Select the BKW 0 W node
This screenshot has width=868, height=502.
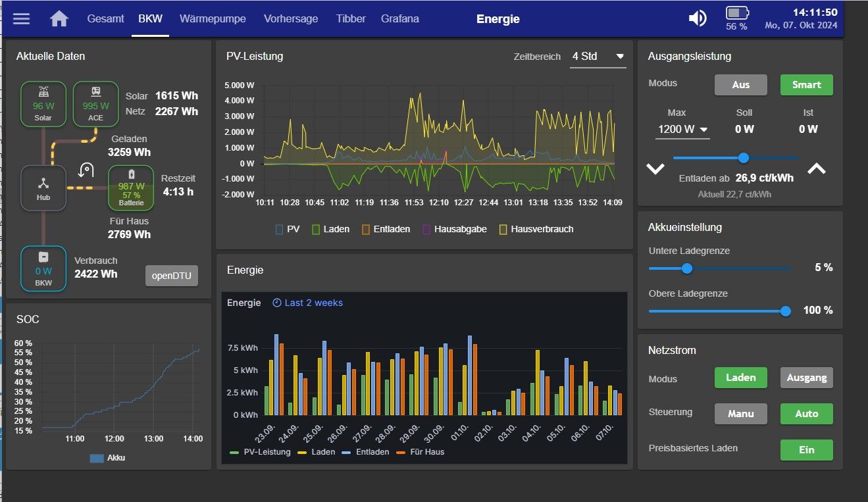point(43,268)
